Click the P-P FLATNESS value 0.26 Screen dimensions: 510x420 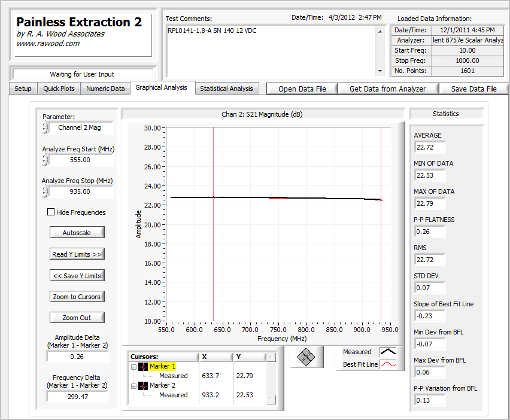(429, 232)
